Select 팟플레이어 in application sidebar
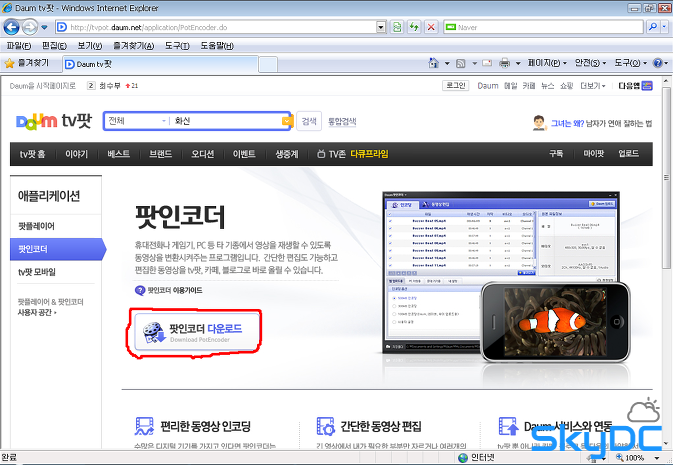 (36, 226)
